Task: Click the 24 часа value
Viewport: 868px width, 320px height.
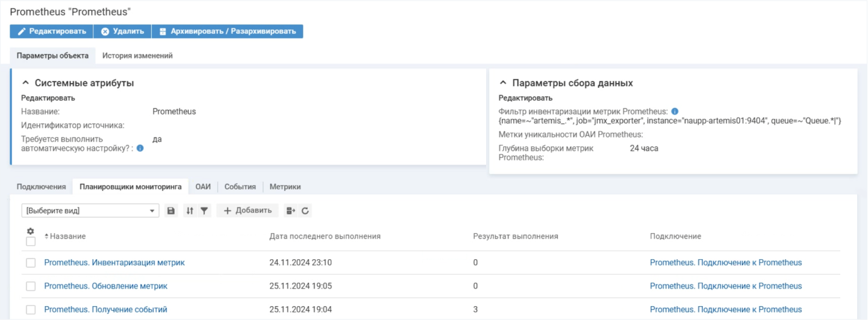Action: [644, 148]
